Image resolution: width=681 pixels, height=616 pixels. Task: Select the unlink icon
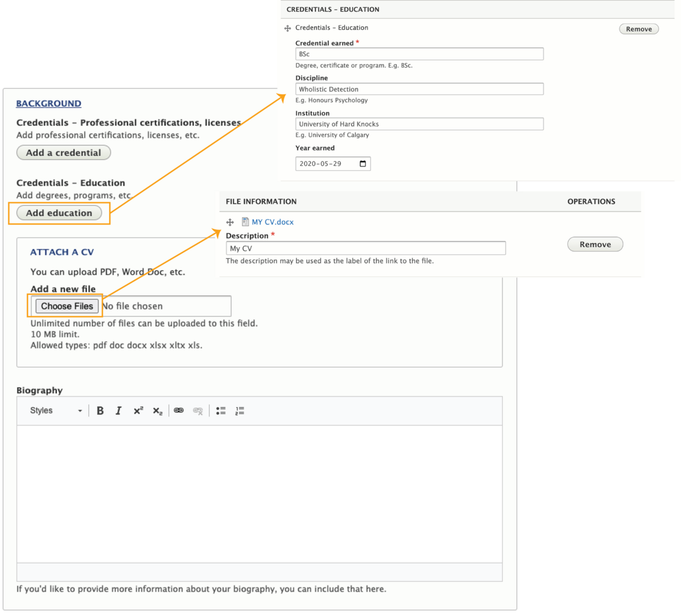pos(198,411)
